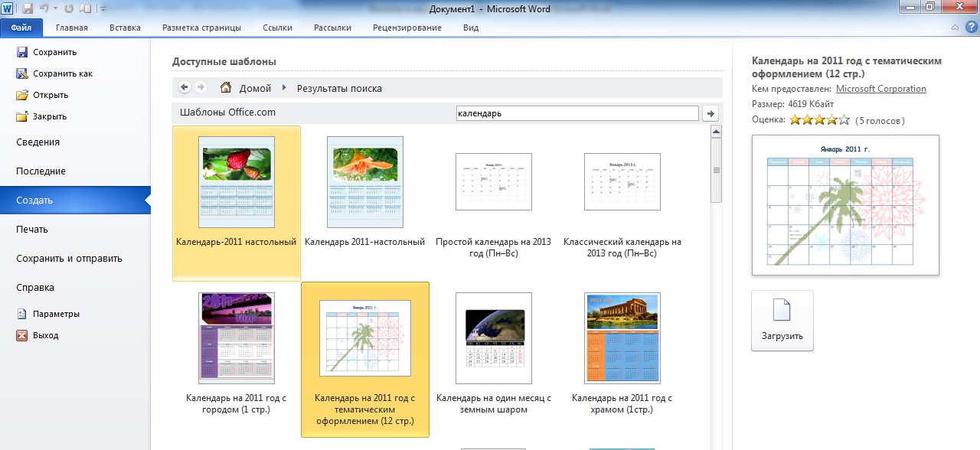Switch to the Вставка ribbon tab
The image size is (980, 450).
[x=125, y=28]
